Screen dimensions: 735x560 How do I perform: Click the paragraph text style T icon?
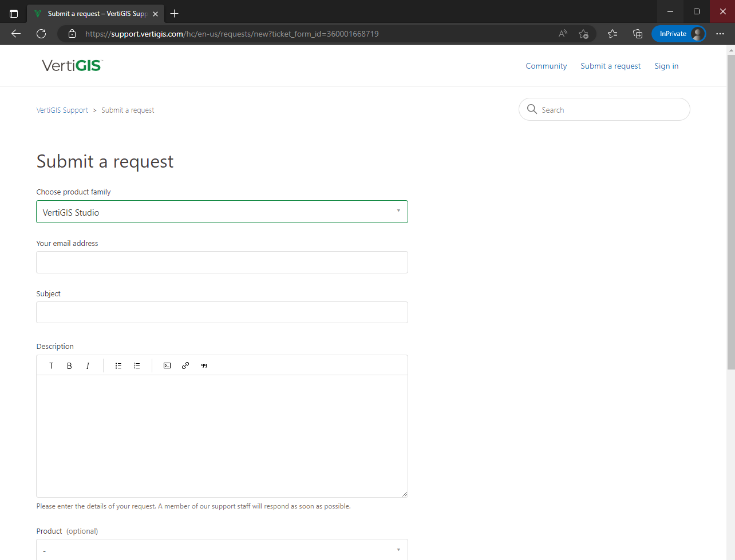51,366
